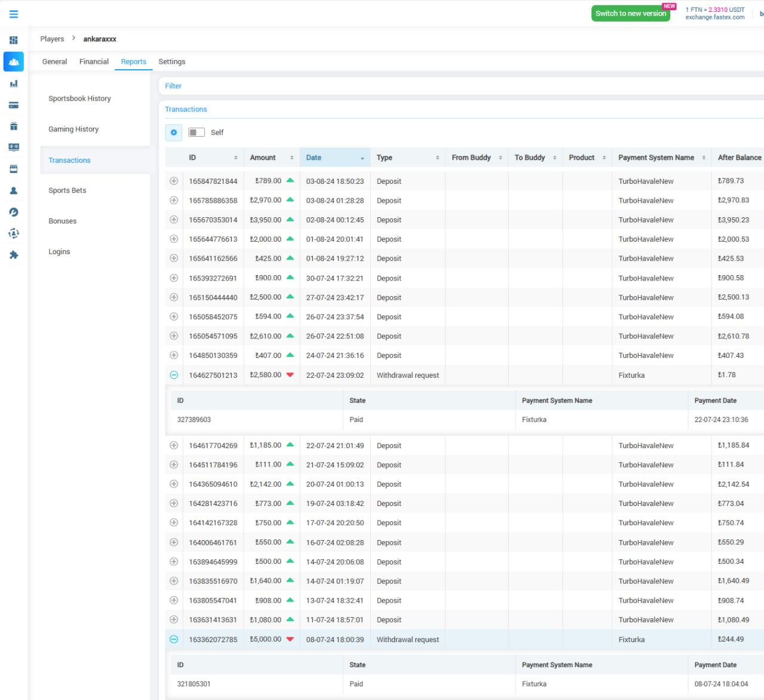Image resolution: width=764 pixels, height=700 pixels.
Task: Select the Reports tab
Action: [x=133, y=61]
